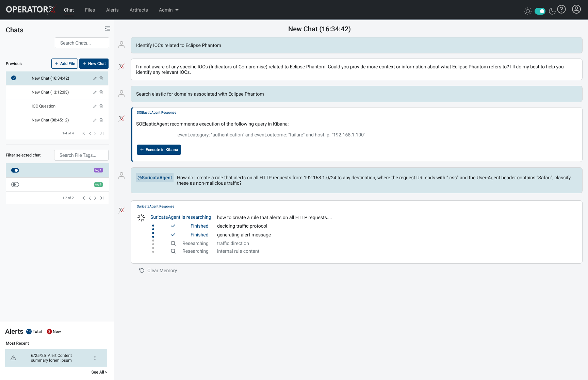Start a New Chat
Image resolution: width=588 pixels, height=380 pixels.
pos(94,64)
